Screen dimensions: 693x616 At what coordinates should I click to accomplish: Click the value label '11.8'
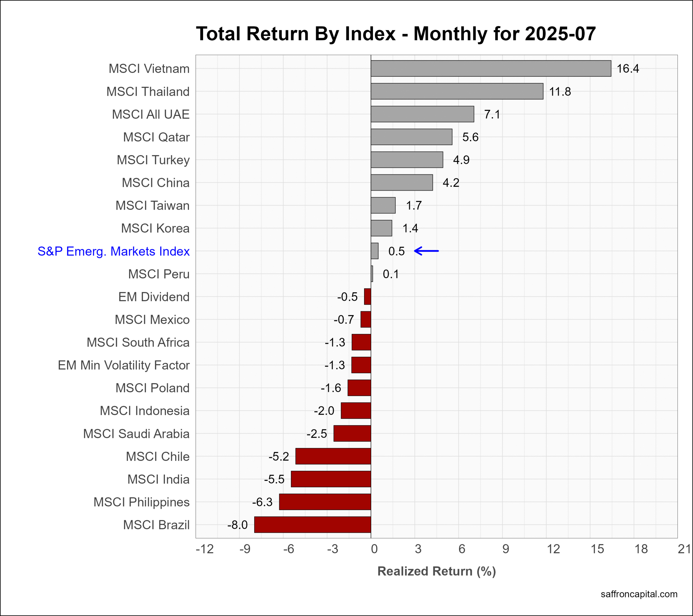click(x=560, y=91)
